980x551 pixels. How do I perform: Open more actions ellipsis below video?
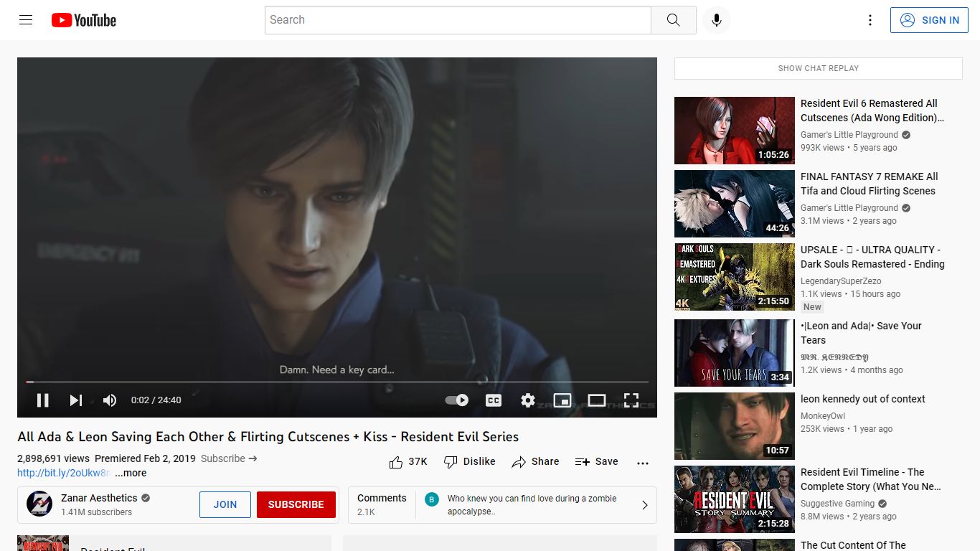pos(643,463)
